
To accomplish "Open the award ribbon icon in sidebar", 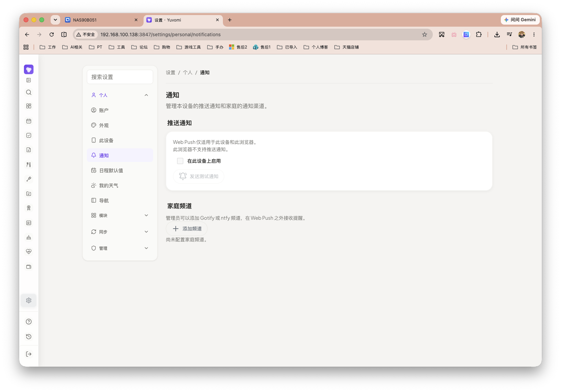I will [x=29, y=208].
